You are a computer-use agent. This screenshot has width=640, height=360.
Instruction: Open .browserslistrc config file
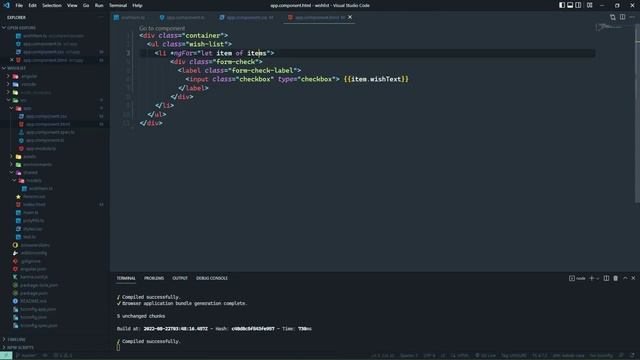tap(35, 245)
